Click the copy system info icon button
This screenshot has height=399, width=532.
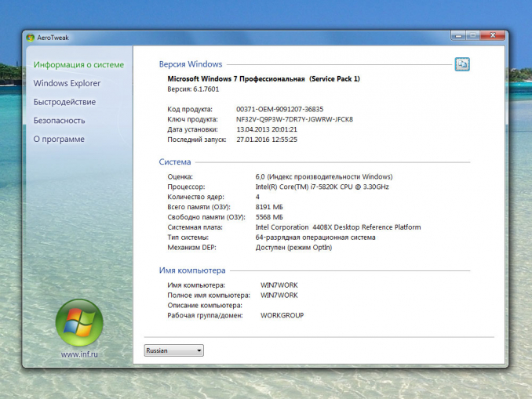click(x=462, y=64)
